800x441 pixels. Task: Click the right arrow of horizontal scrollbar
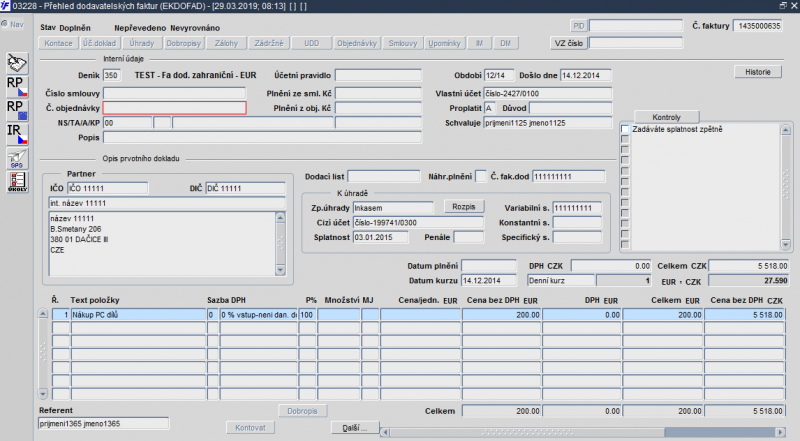coord(780,432)
